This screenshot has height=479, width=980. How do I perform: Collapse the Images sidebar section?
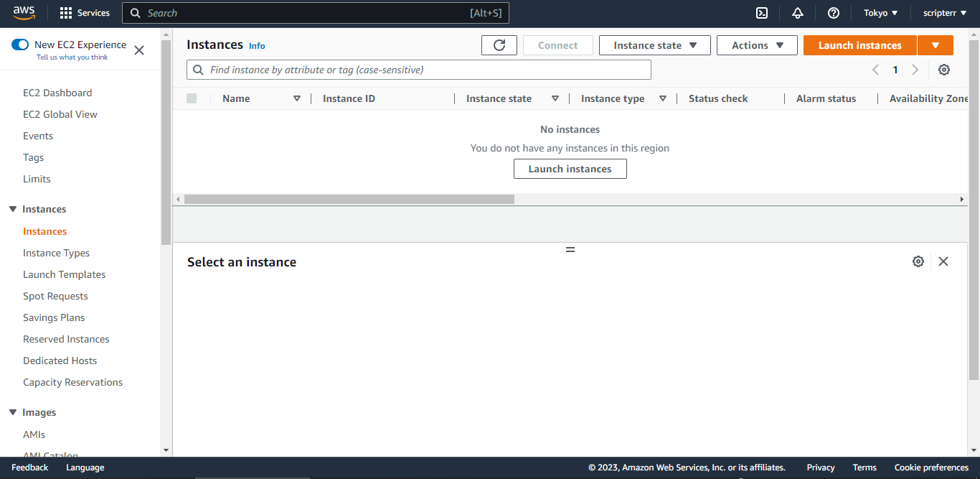(13, 412)
